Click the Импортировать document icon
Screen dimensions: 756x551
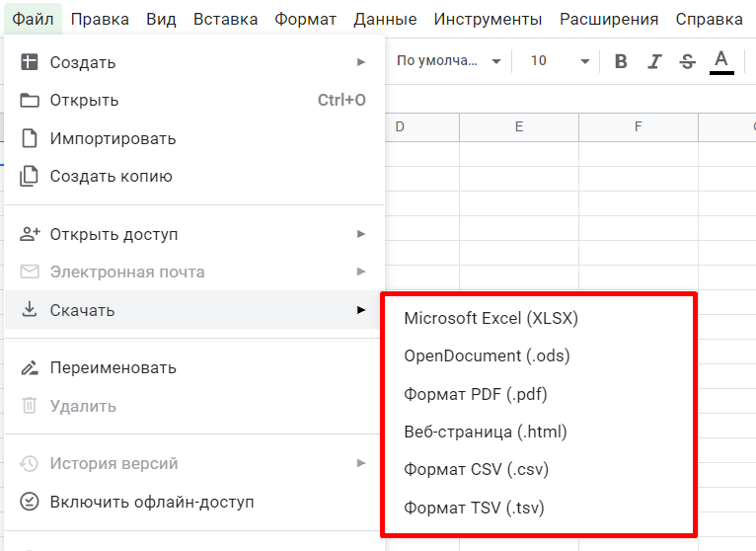(x=30, y=138)
